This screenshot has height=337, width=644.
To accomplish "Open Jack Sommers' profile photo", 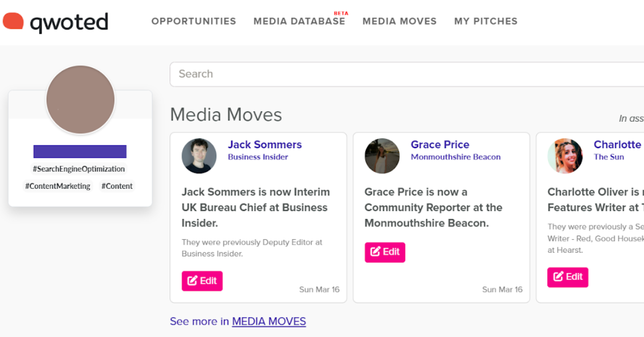I will click(x=199, y=156).
